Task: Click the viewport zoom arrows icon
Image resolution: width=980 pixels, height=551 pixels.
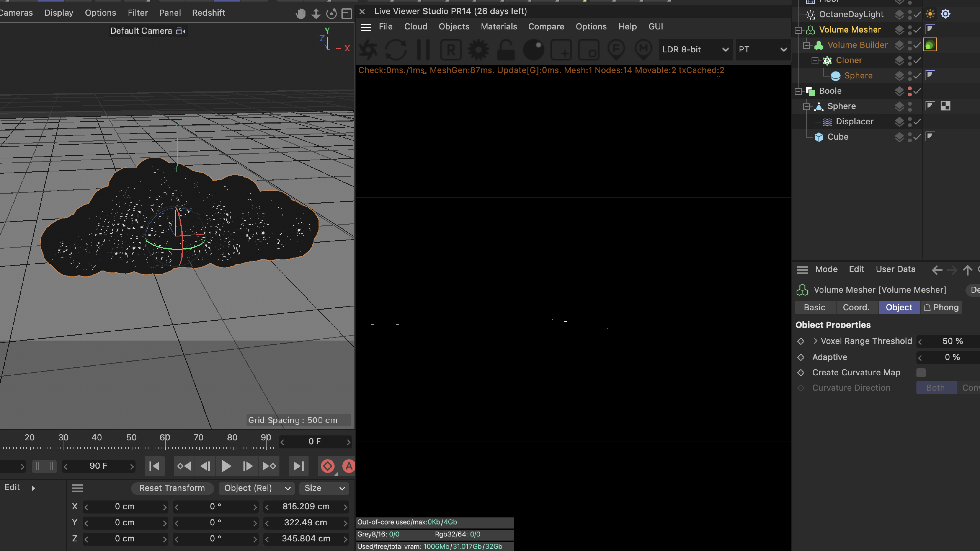Action: pos(316,14)
